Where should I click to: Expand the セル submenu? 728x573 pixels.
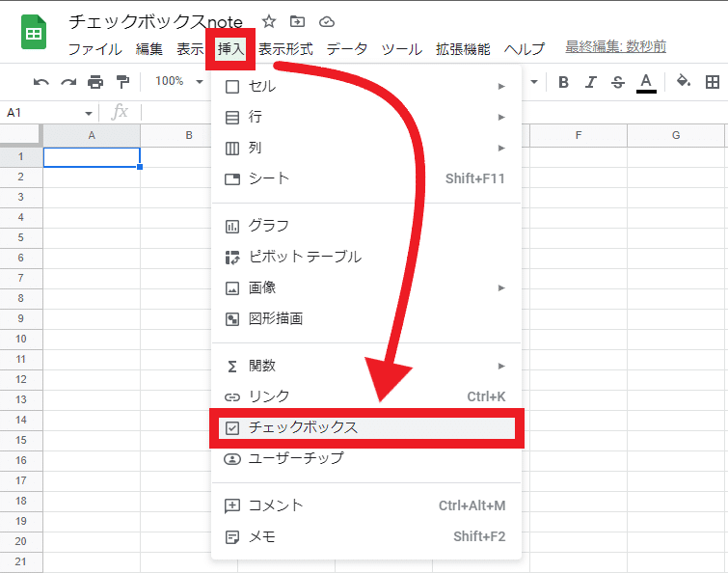pyautogui.click(x=365, y=87)
